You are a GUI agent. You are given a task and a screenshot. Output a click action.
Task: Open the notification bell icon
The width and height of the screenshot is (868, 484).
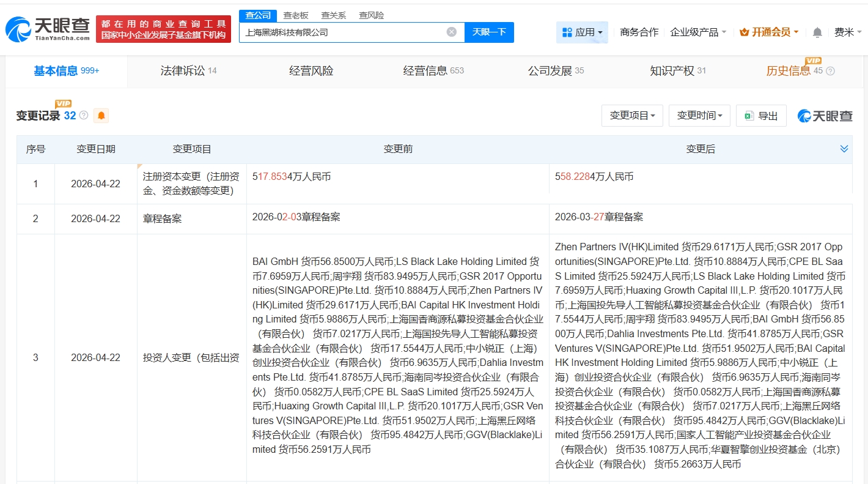817,32
